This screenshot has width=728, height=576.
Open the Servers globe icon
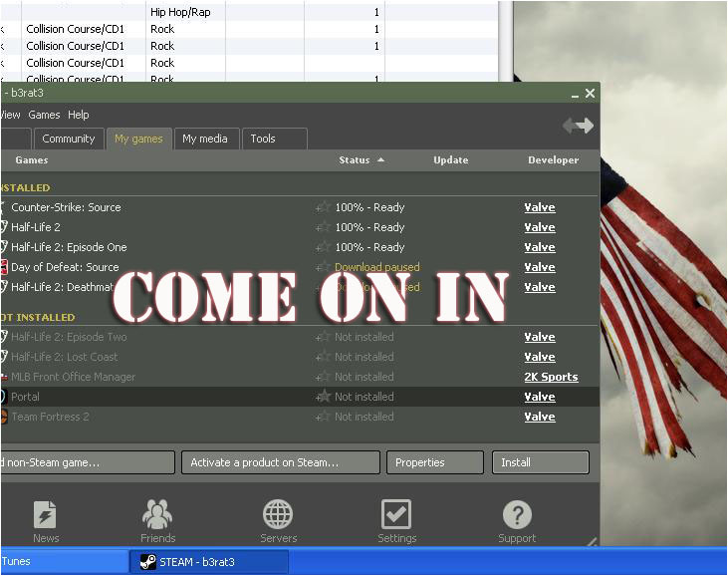(278, 514)
